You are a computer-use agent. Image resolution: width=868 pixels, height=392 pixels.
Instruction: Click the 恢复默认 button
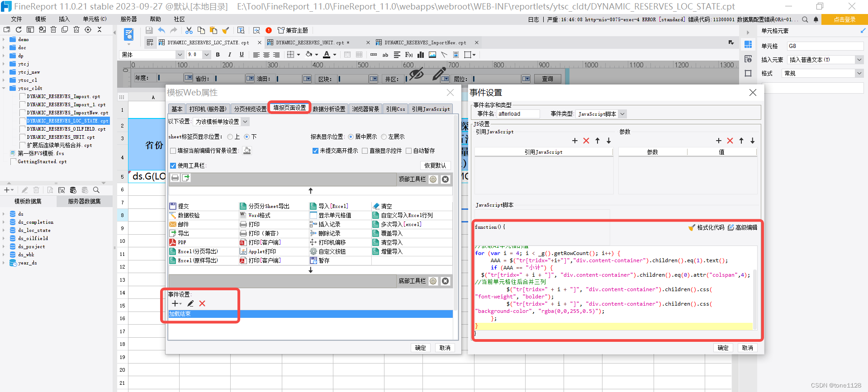435,165
